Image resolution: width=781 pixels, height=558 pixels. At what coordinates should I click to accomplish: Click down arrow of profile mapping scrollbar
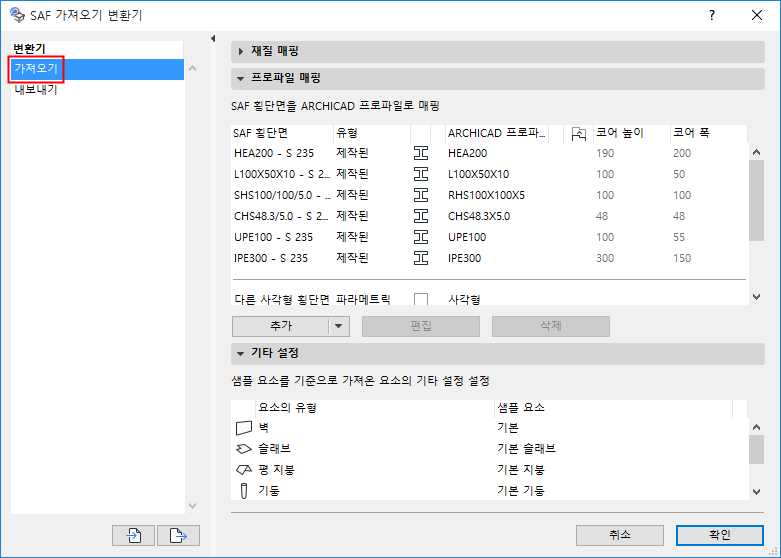[x=757, y=297]
